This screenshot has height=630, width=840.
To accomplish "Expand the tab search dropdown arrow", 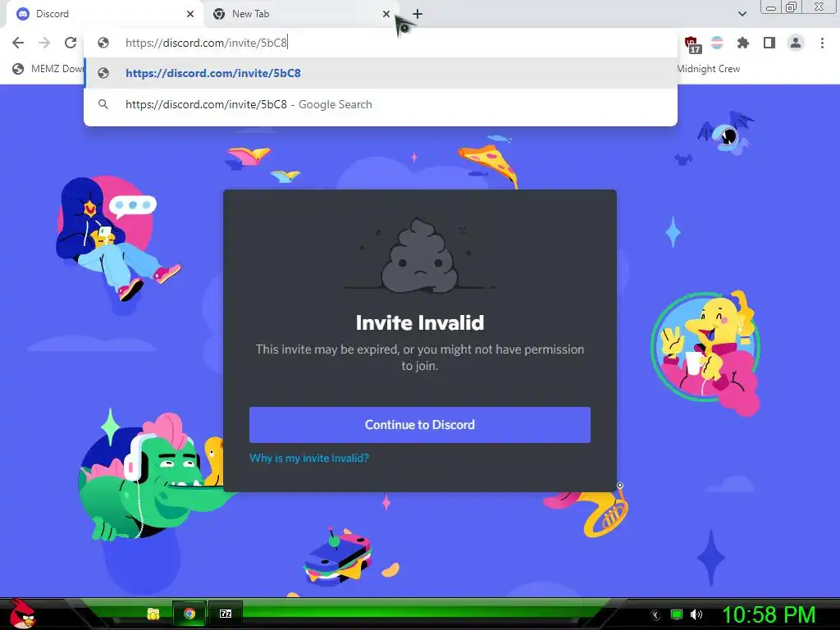I will click(x=742, y=14).
